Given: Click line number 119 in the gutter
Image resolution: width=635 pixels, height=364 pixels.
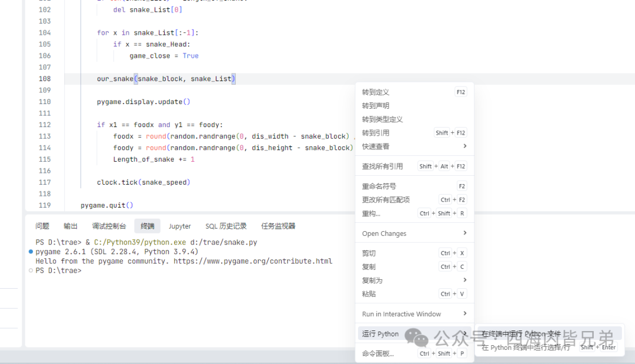Looking at the screenshot, I should 45,205.
